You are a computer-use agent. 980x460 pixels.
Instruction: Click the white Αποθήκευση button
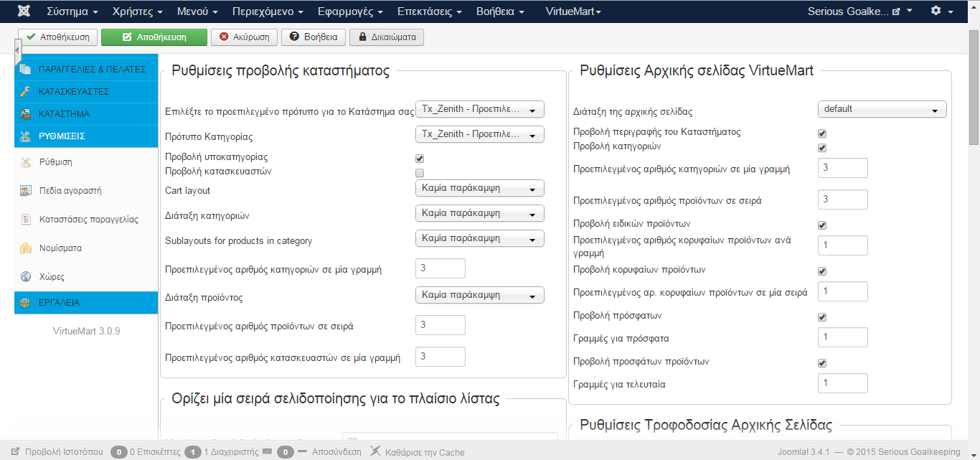58,37
